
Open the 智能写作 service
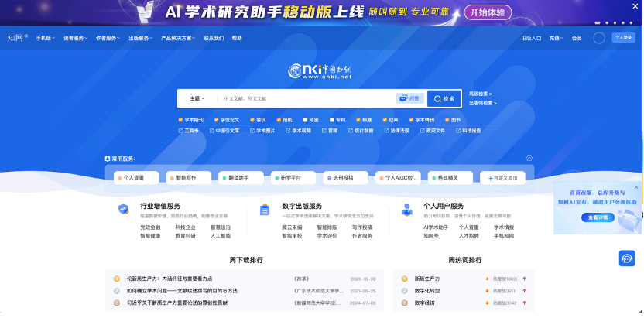coord(189,178)
